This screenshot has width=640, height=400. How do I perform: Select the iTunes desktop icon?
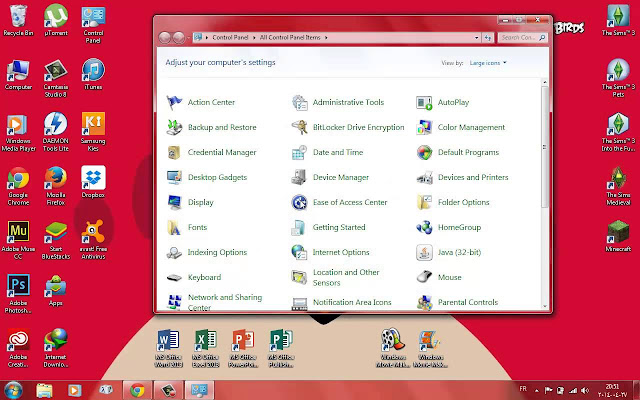tap(93, 74)
